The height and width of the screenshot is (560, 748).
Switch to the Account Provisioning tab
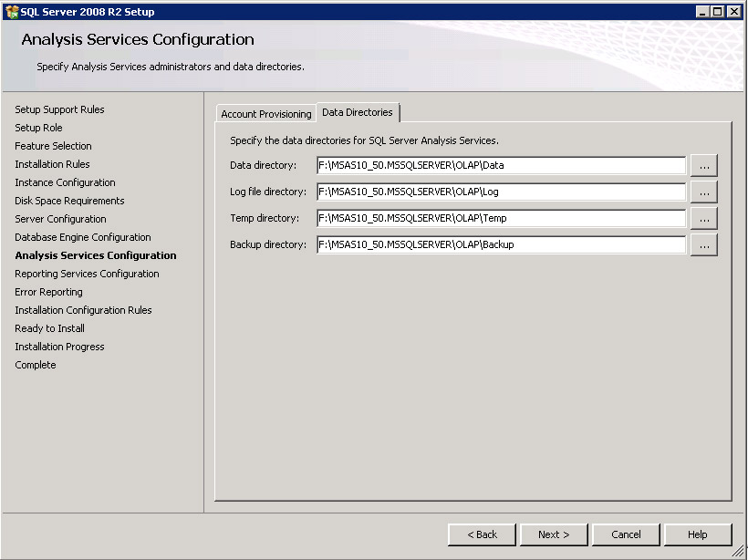coord(265,113)
